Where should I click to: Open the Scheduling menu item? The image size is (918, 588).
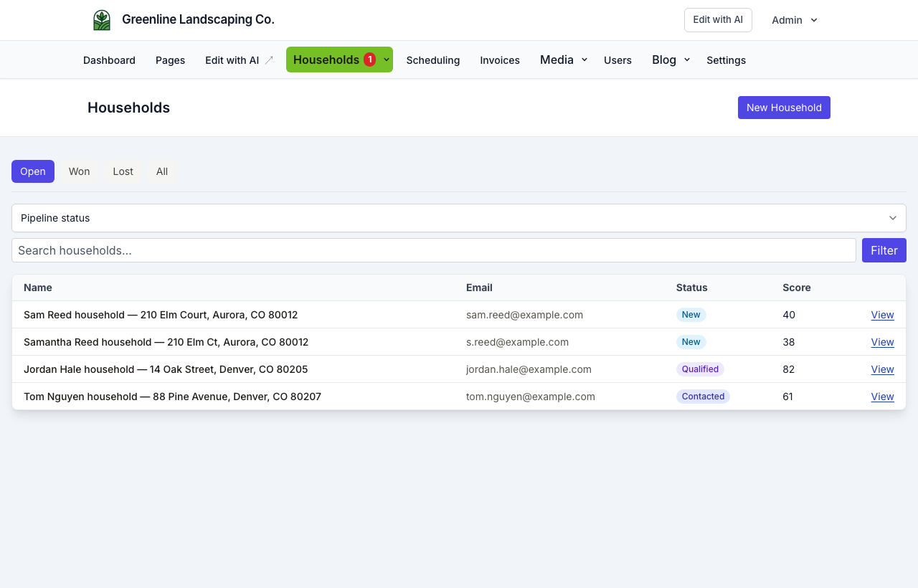(x=433, y=60)
